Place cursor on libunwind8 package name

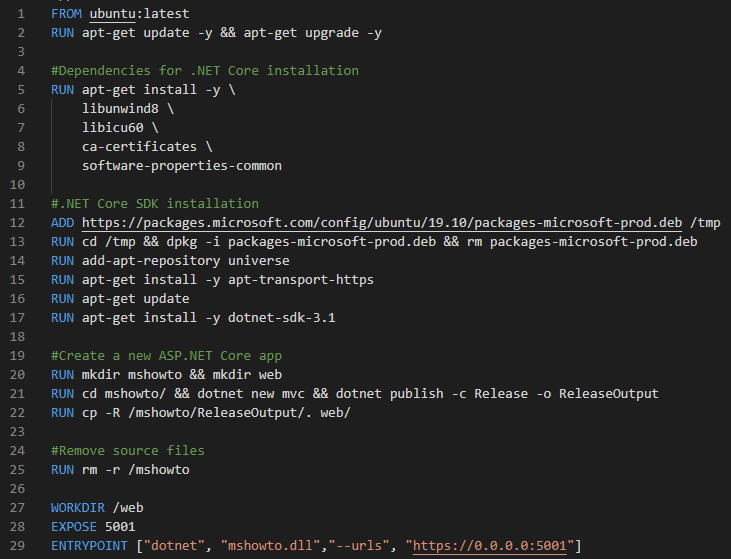click(120, 109)
